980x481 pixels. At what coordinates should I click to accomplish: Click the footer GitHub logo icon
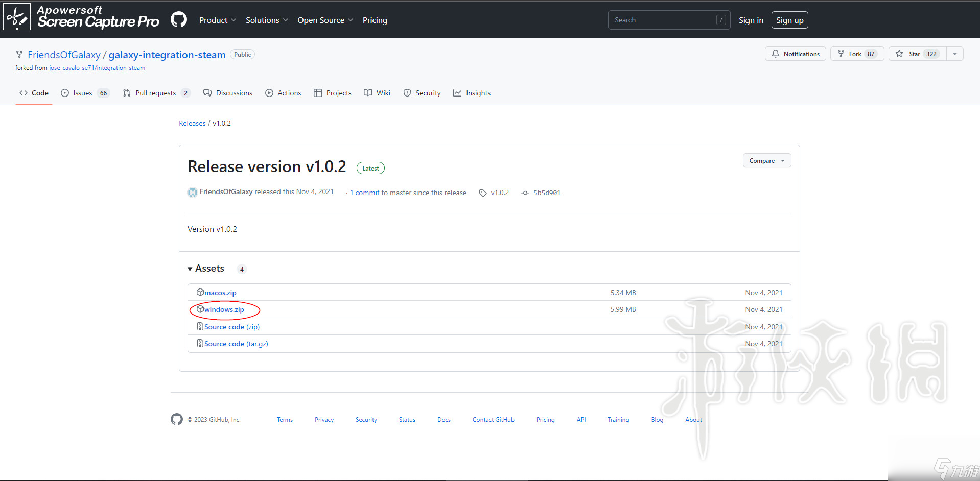[x=177, y=419]
